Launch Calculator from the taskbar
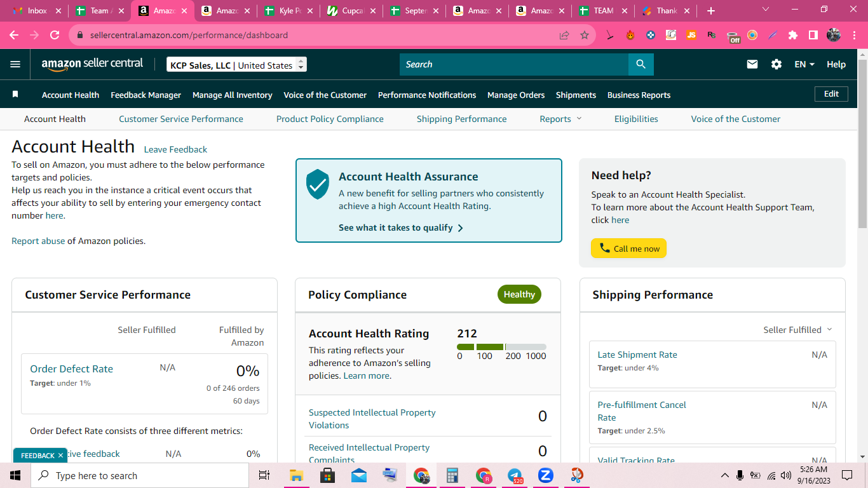The height and width of the screenshot is (488, 868). (452, 475)
